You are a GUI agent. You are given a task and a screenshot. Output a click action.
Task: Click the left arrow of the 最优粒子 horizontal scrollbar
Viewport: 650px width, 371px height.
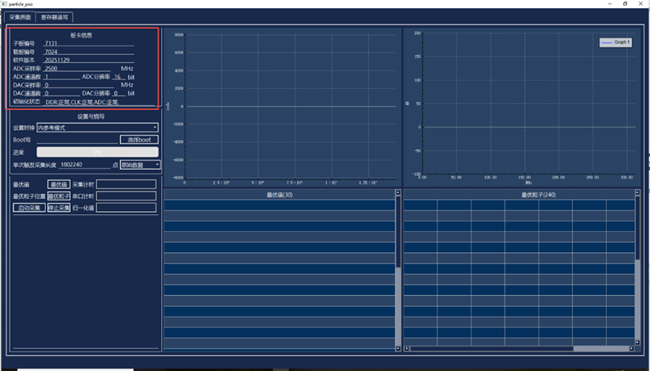tap(407, 349)
